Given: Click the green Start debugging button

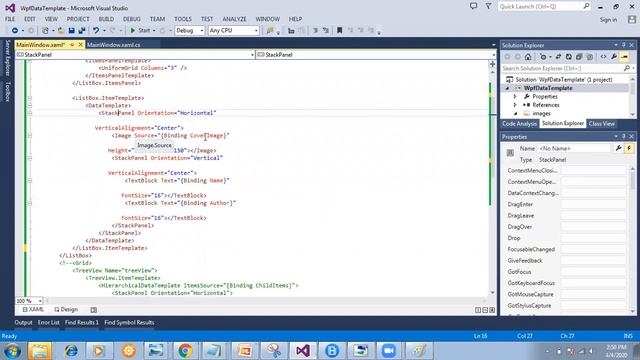Looking at the screenshot, I should [140, 31].
